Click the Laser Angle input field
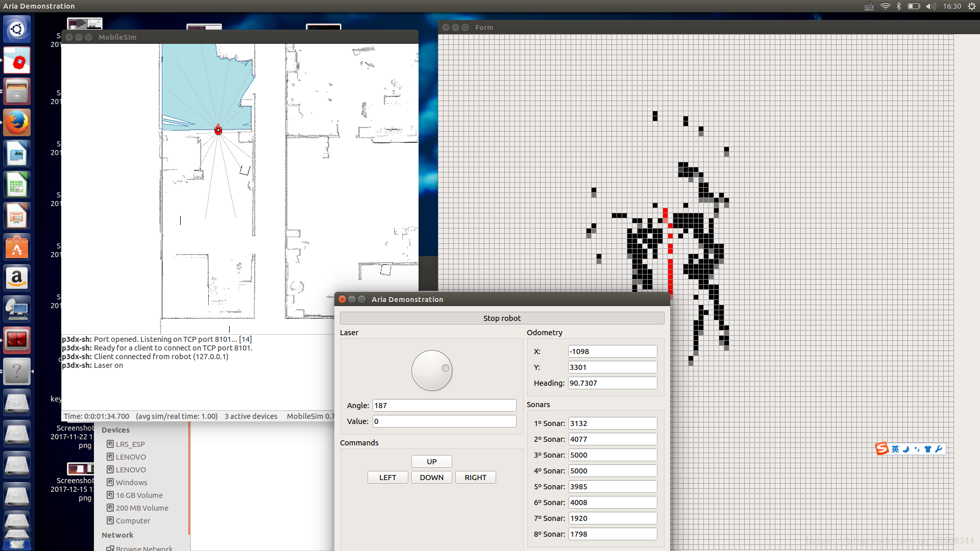Image resolution: width=980 pixels, height=551 pixels. tap(444, 405)
